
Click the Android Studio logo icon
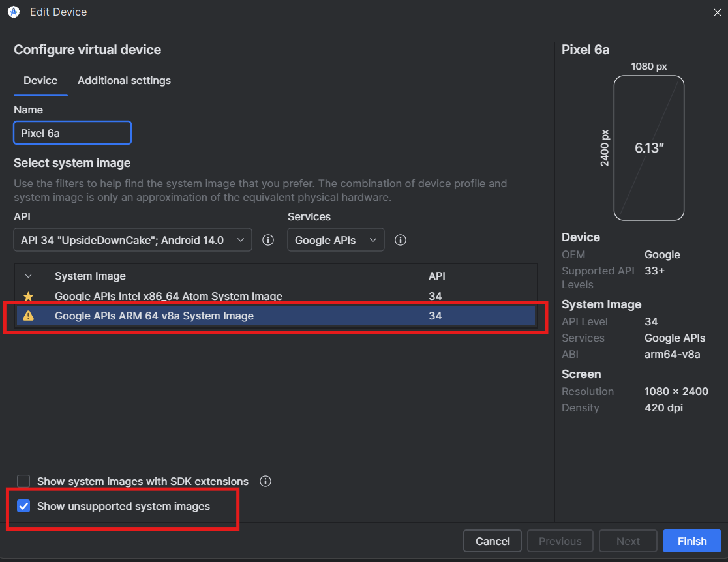pos(13,12)
